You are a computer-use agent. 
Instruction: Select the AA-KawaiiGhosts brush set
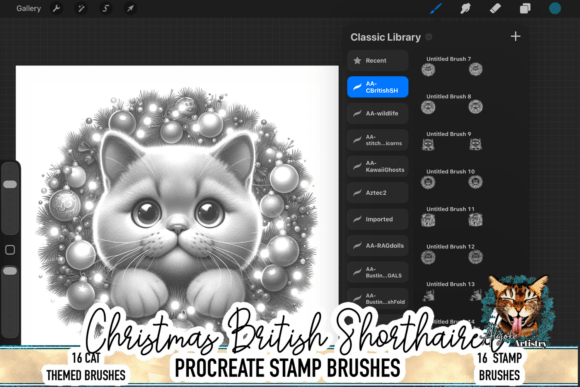coord(378,166)
